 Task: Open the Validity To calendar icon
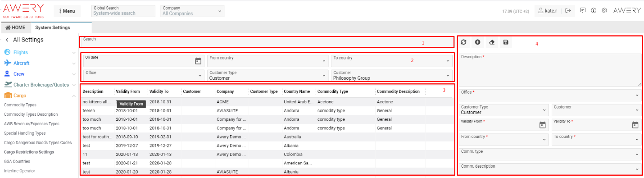coord(635,125)
